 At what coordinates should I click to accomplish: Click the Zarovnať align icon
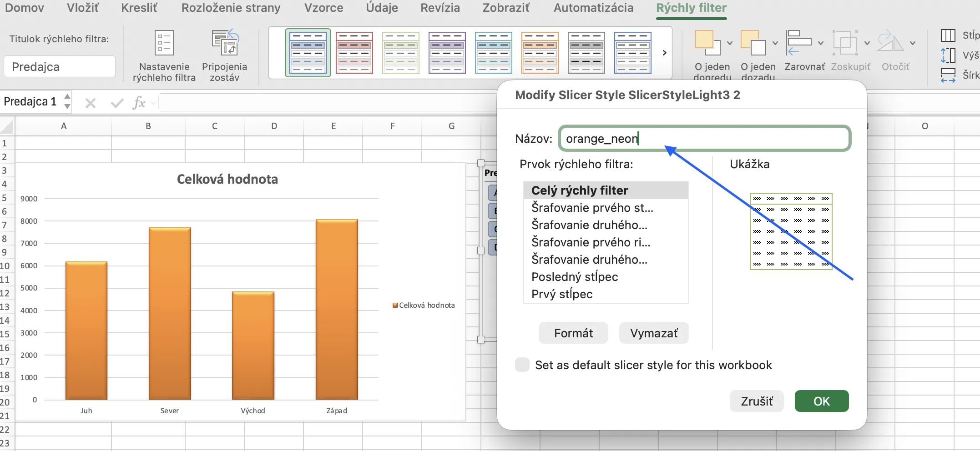click(799, 43)
